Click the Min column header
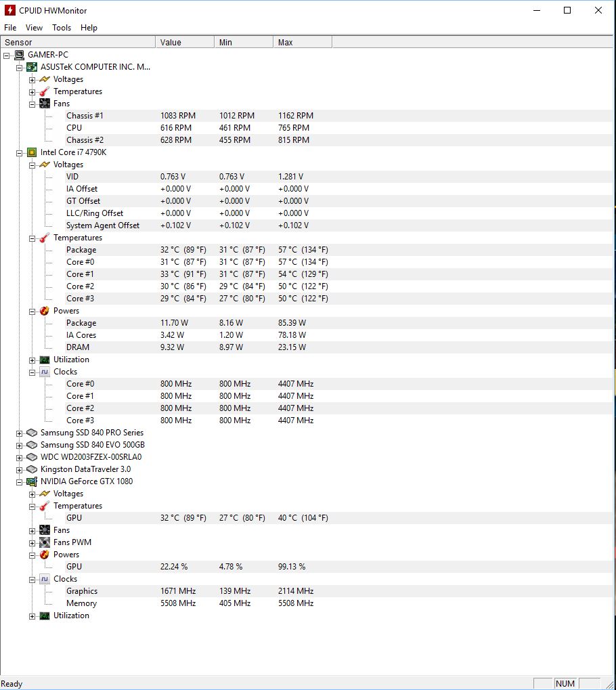Viewport: 616px width, 690px height. click(244, 42)
